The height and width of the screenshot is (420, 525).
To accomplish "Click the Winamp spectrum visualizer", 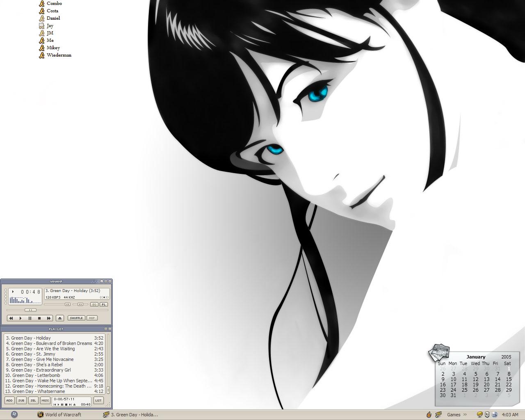I will click(x=25, y=300).
